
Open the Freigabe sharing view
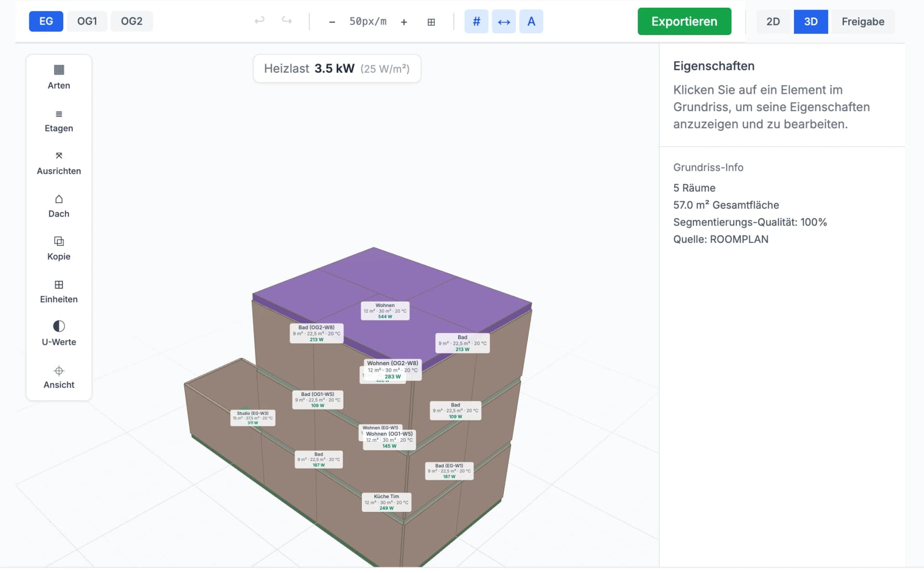coord(863,22)
